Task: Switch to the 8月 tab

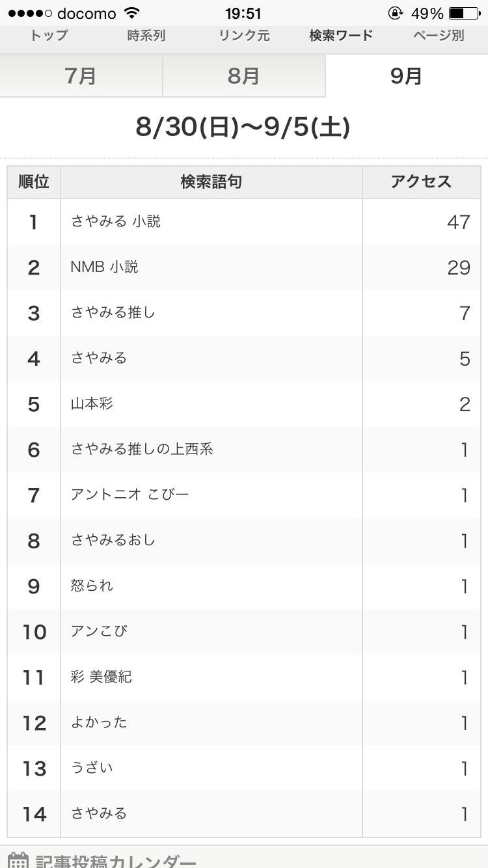Action: [243, 76]
